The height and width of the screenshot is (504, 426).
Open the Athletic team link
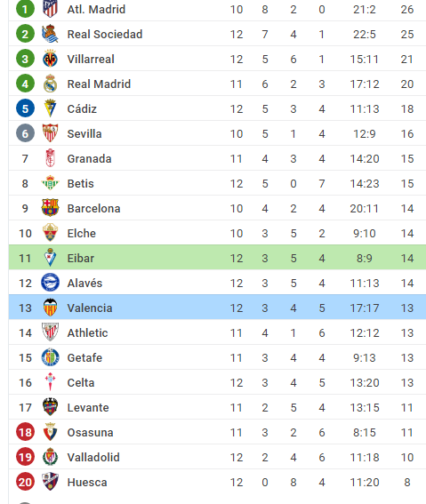pyautogui.click(x=87, y=332)
